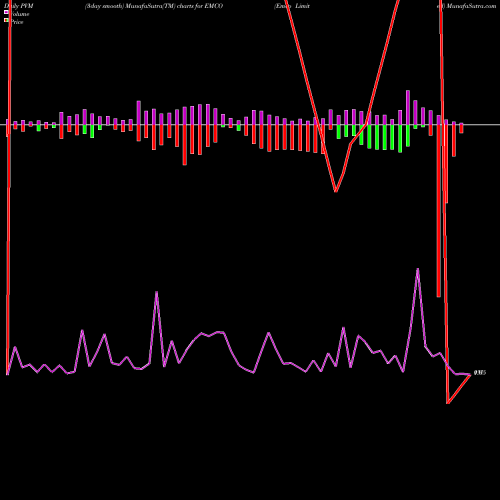Click the 'Daily PVM' title text
500x500 pixels.
pos(19,6)
